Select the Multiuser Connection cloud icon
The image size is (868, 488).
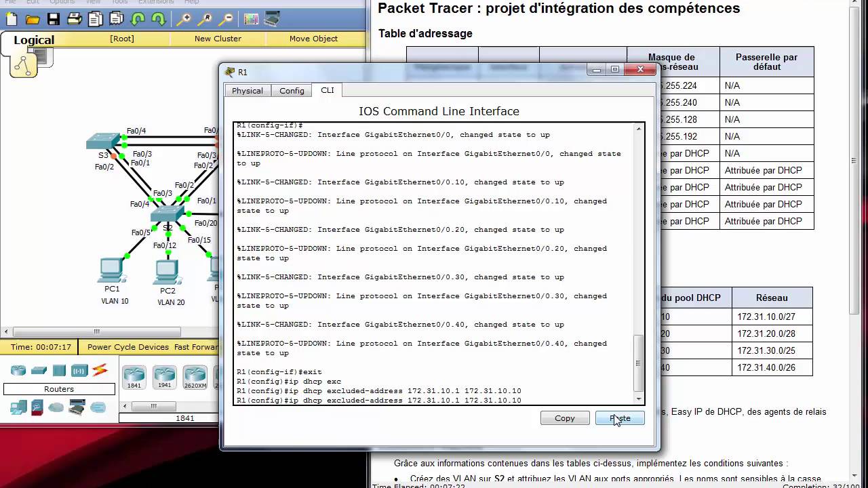tap(98, 407)
